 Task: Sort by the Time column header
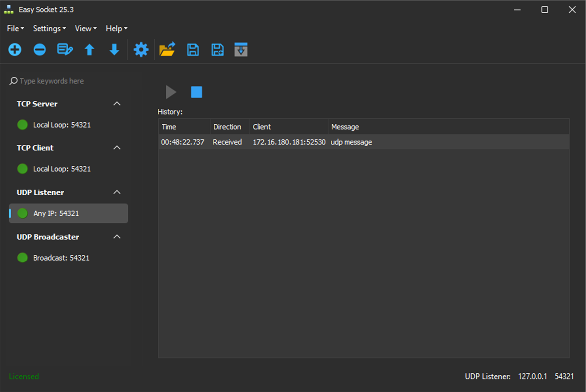point(185,127)
